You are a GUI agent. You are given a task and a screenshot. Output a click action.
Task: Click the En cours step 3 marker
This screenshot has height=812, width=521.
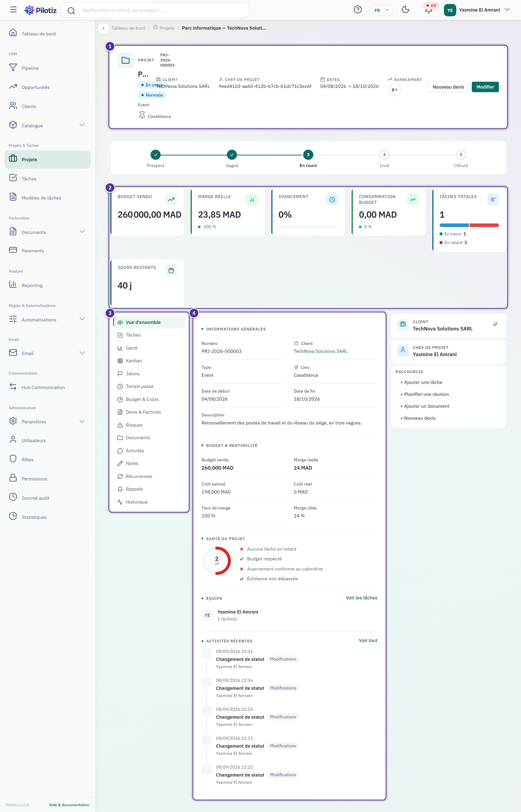click(308, 155)
